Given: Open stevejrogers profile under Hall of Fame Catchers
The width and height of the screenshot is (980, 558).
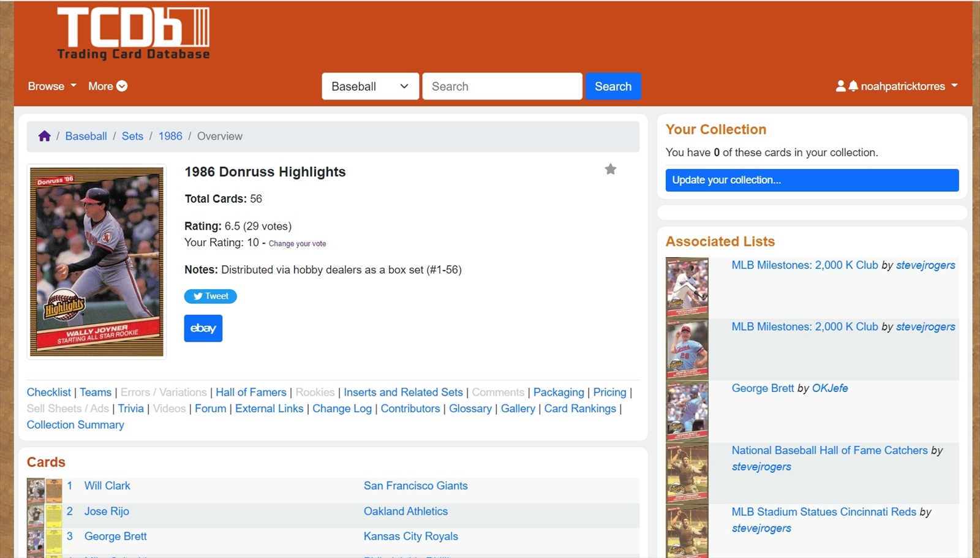Looking at the screenshot, I should click(761, 467).
